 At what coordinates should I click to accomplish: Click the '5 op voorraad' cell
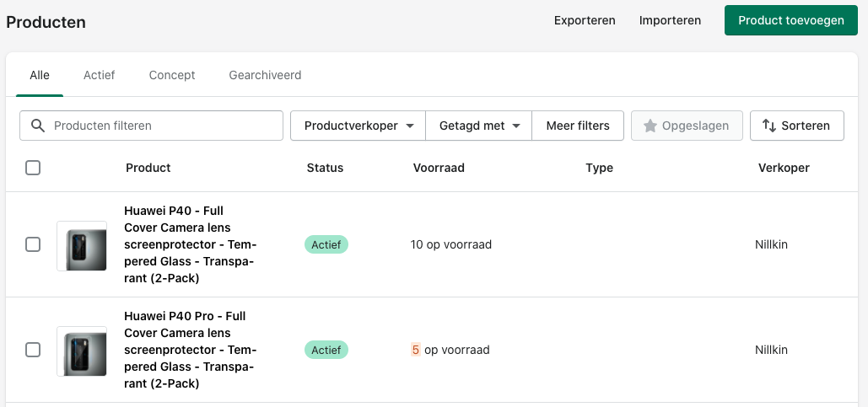coord(450,350)
